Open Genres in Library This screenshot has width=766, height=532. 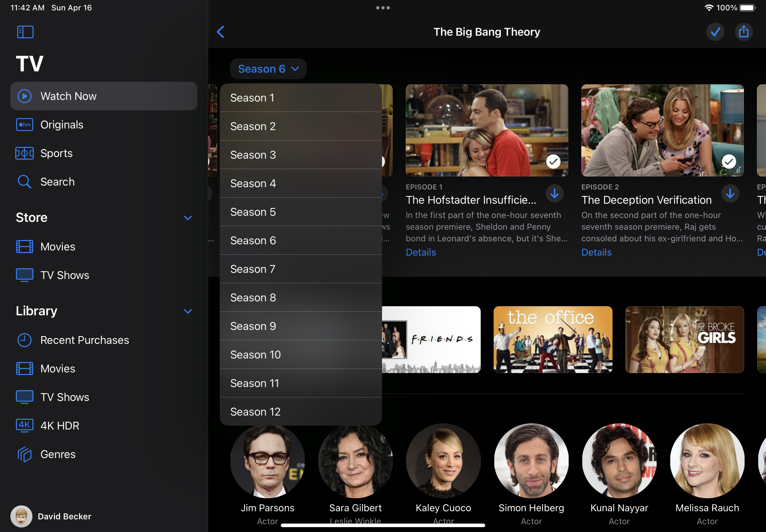(104, 454)
